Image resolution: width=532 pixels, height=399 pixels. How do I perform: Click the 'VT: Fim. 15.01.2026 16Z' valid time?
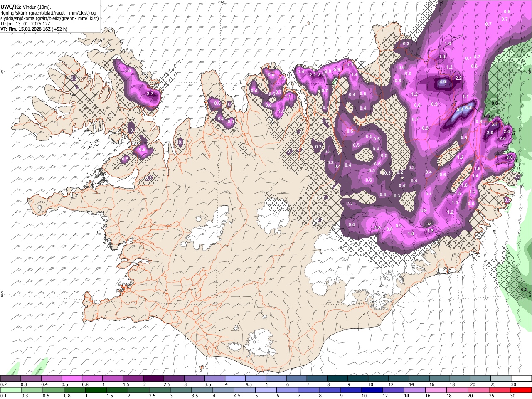pos(26,29)
